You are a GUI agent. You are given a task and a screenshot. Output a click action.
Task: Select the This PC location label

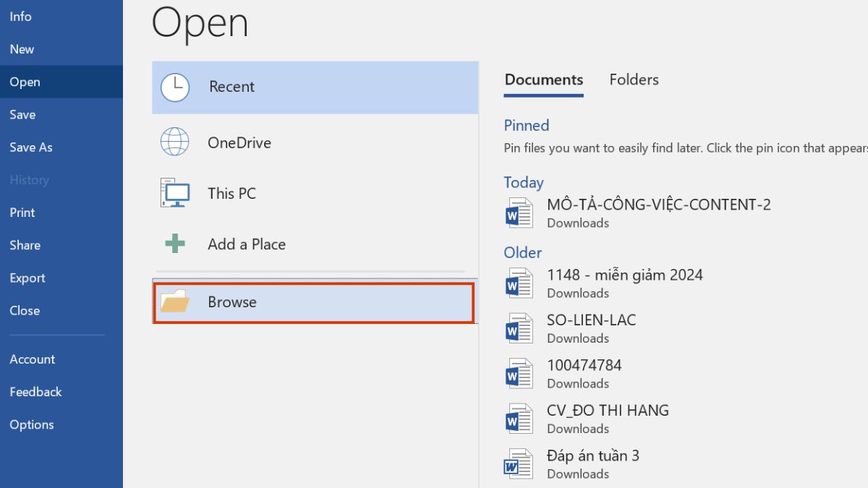click(231, 193)
